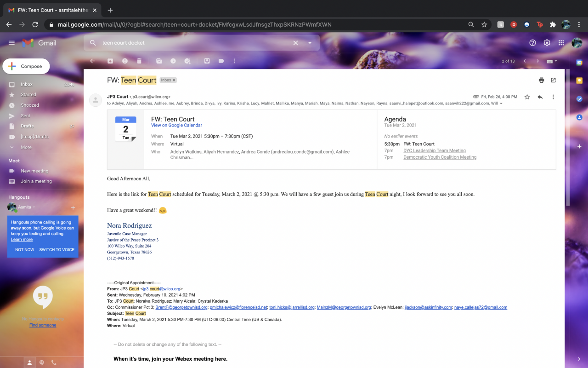
Task: Start a new Hangouts conversation with plus
Action: tap(73, 207)
